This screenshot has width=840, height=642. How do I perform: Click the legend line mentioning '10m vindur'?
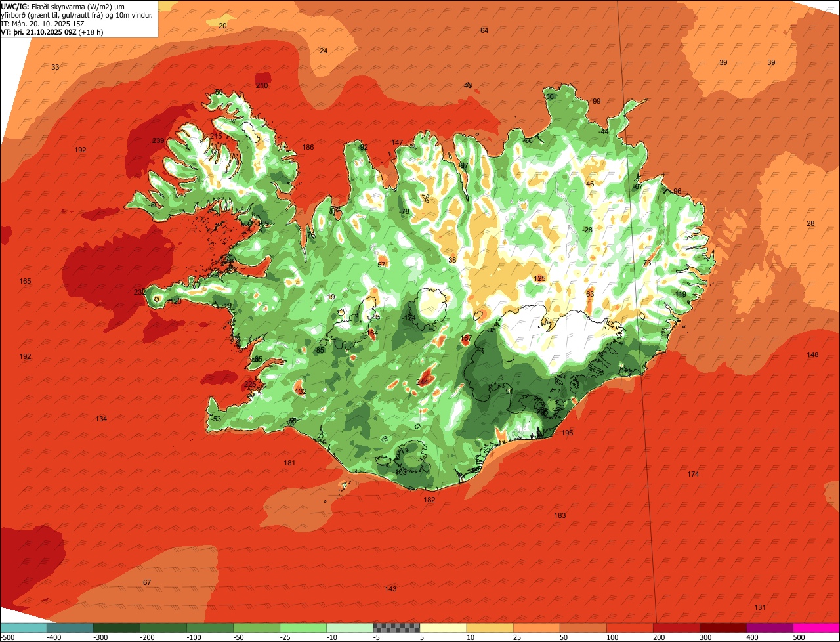pos(77,14)
